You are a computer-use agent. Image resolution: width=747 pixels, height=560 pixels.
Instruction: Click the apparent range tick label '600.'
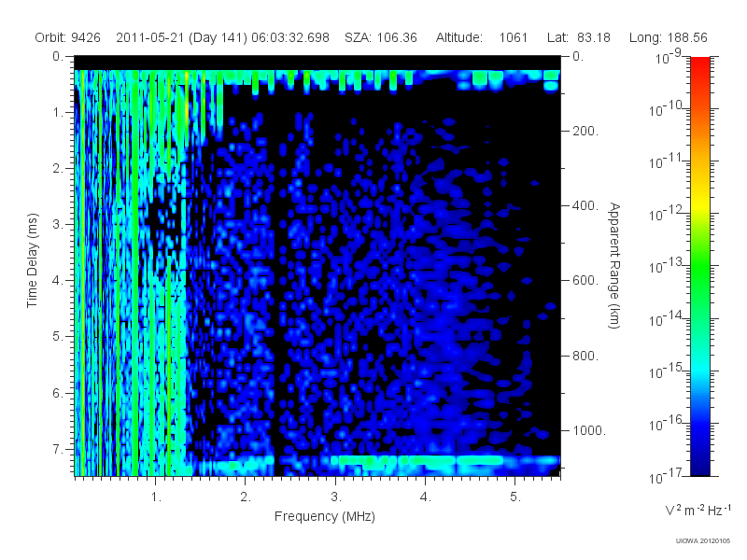point(585,281)
